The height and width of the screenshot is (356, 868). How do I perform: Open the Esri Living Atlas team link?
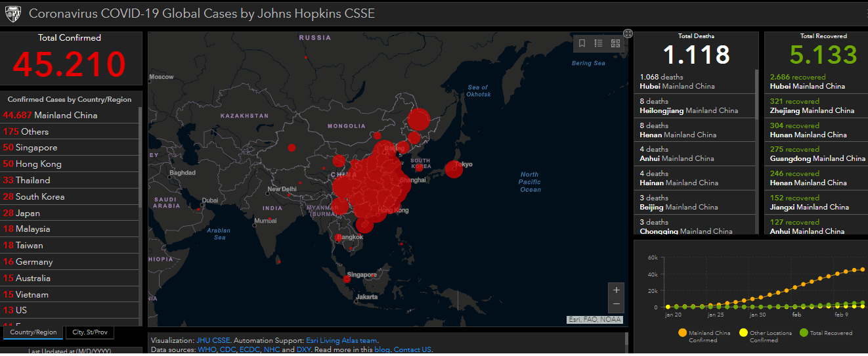pyautogui.click(x=341, y=340)
